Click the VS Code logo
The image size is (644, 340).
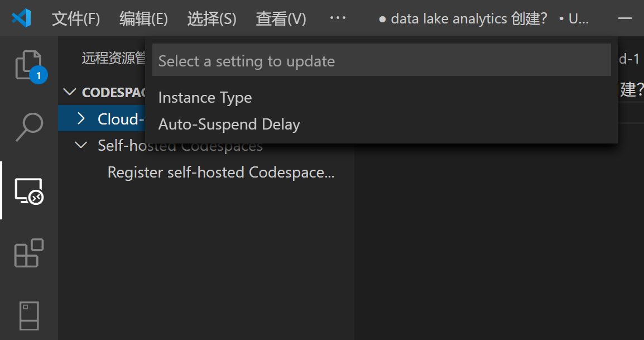point(21,17)
